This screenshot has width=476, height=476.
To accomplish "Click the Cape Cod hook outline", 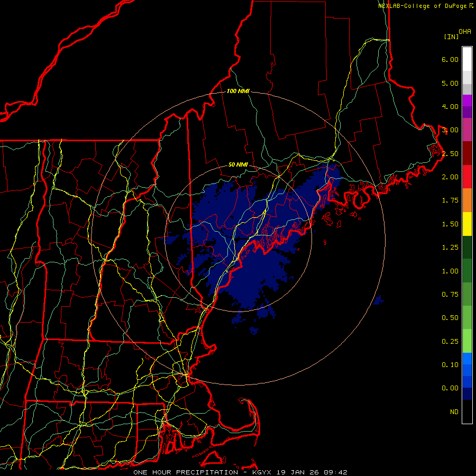I will (x=249, y=413).
